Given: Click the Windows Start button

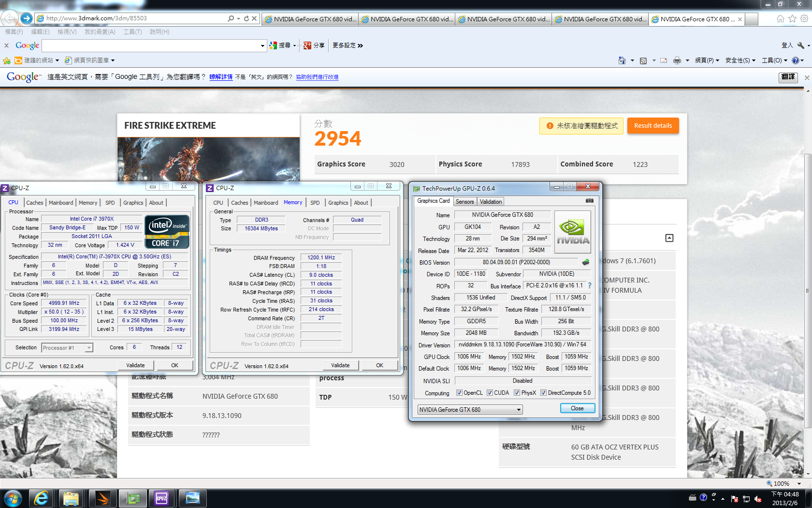Looking at the screenshot, I should tap(13, 498).
